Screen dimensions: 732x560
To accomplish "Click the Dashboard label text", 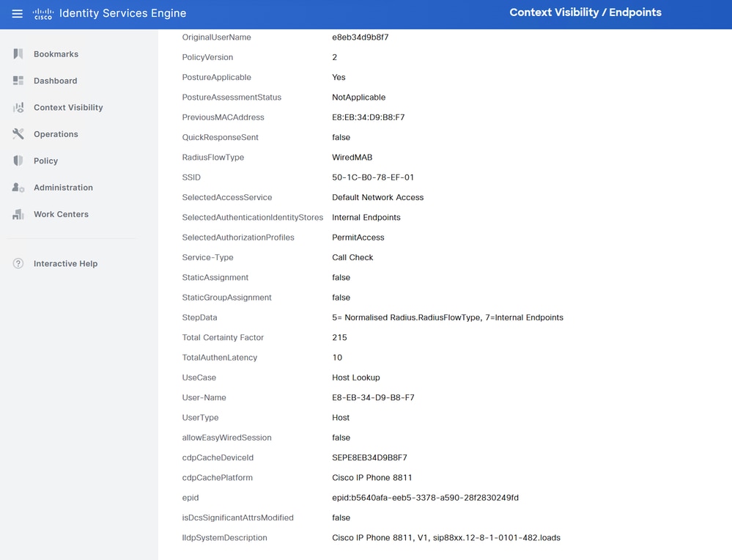I will 55,81.
